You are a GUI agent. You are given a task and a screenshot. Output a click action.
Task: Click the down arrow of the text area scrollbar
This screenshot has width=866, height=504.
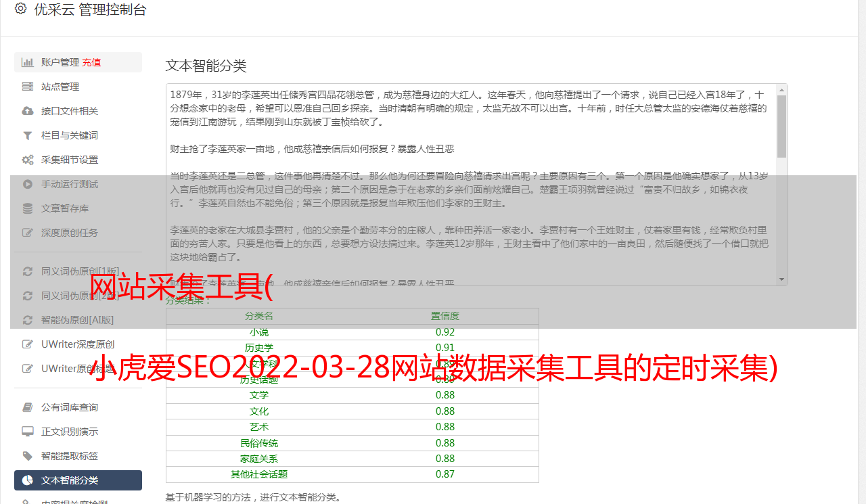[x=781, y=279]
